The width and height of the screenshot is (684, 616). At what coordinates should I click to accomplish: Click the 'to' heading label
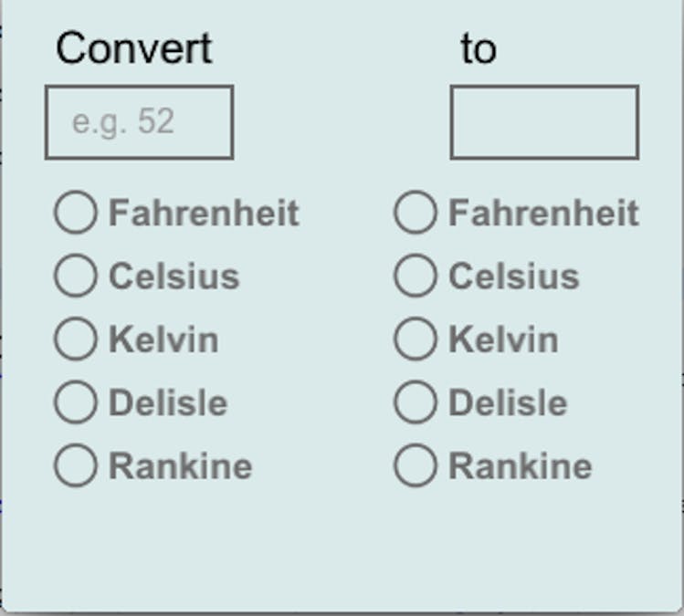tap(479, 48)
